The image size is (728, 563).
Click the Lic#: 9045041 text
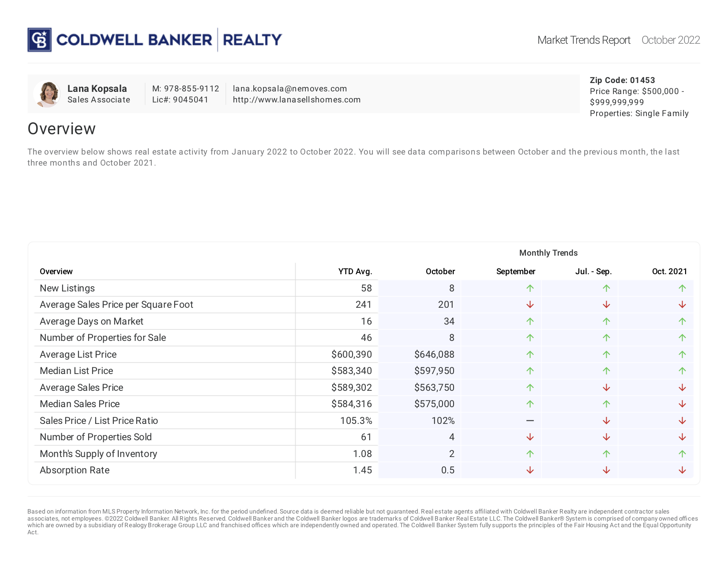pyautogui.click(x=180, y=100)
